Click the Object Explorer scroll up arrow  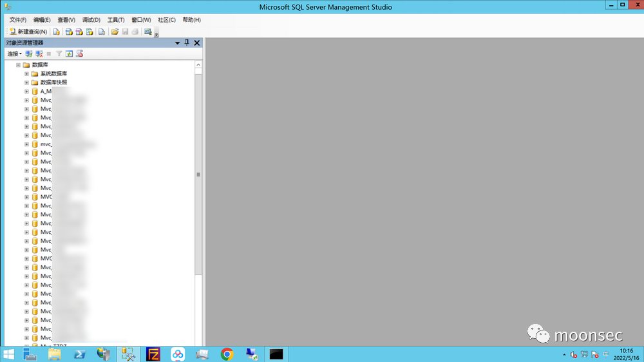coord(198,65)
